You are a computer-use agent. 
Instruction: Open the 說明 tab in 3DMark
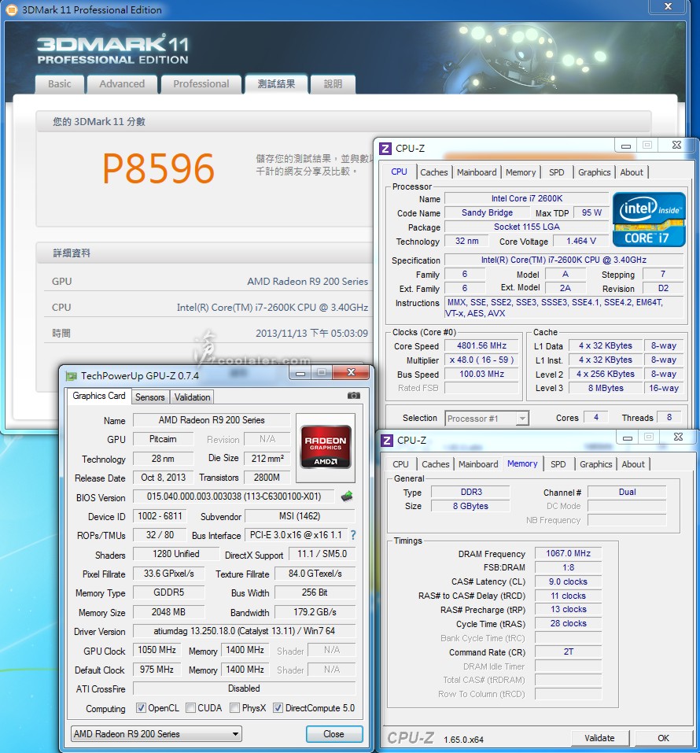[x=333, y=84]
